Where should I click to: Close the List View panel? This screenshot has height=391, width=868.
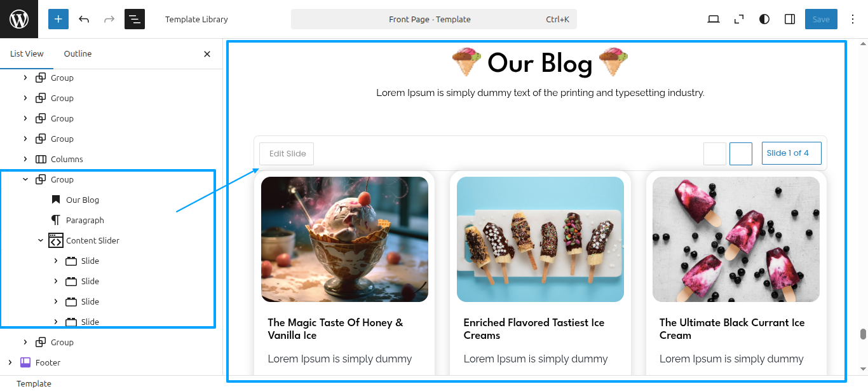pos(207,54)
